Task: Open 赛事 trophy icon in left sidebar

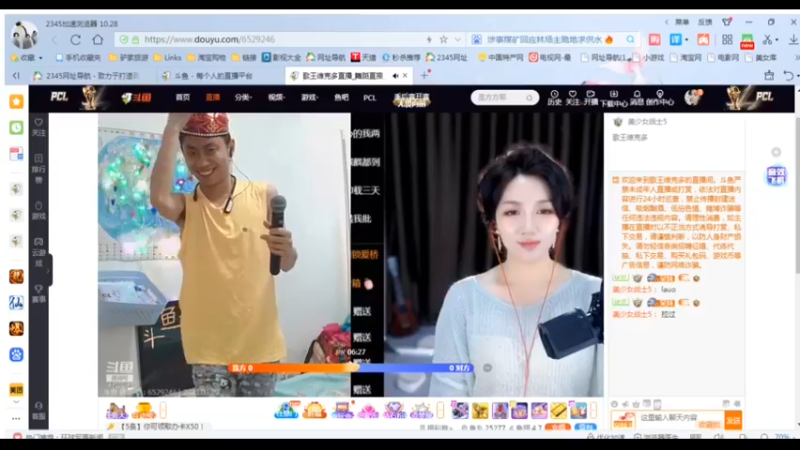Action: click(39, 294)
